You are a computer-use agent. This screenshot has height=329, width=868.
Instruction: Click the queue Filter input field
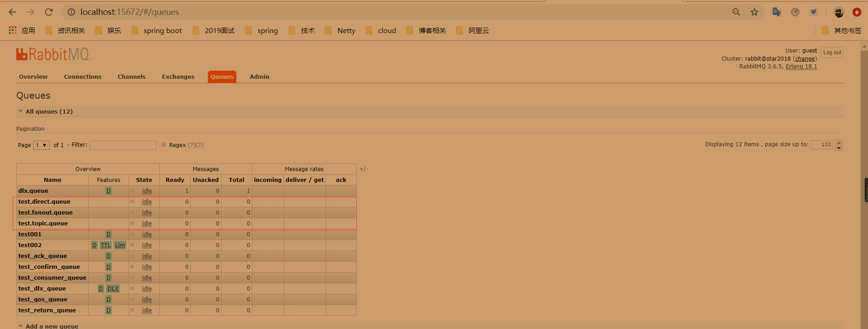[x=123, y=145]
